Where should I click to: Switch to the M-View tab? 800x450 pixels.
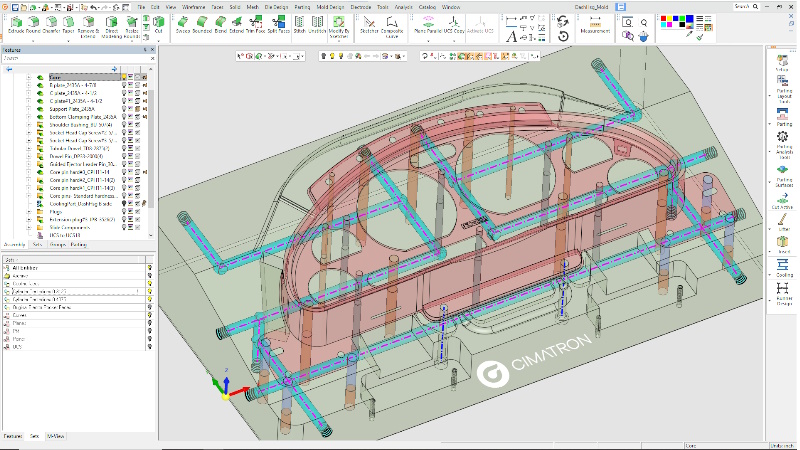tap(56, 436)
